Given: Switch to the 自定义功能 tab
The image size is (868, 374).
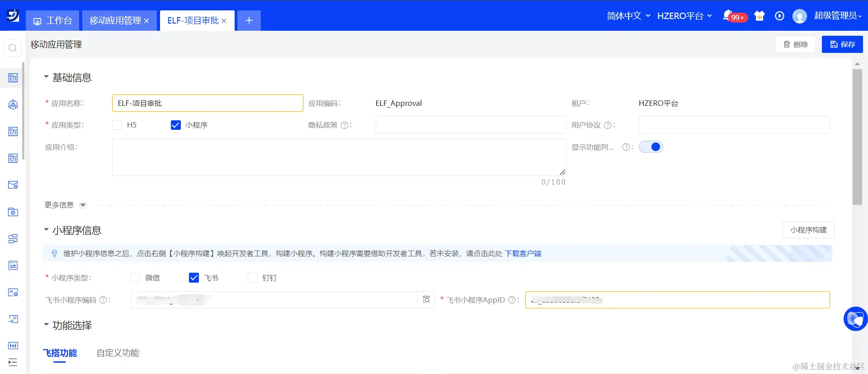Looking at the screenshot, I should click(118, 353).
